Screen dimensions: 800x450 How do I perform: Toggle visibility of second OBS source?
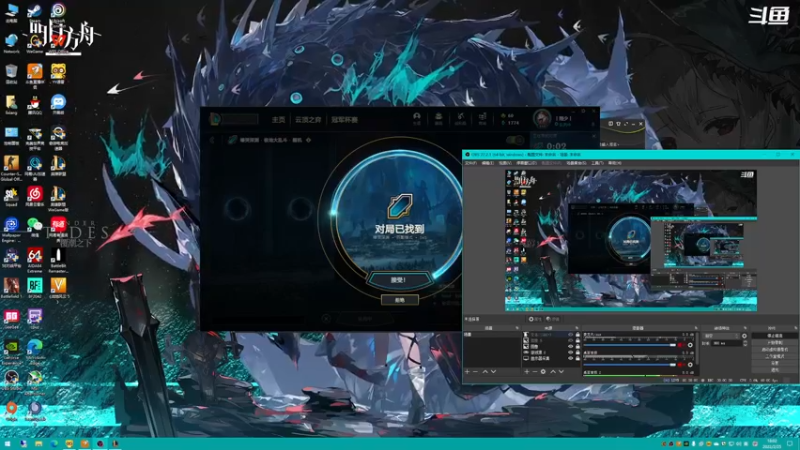pos(570,340)
